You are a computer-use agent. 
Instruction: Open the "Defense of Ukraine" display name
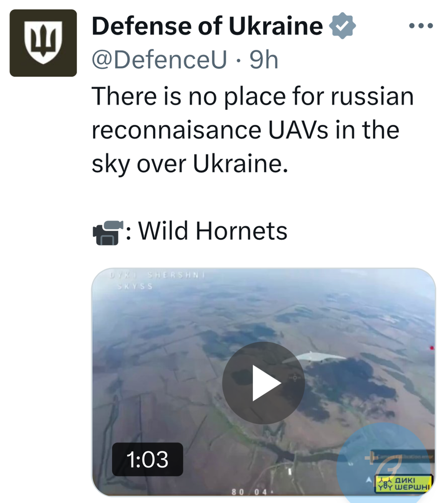pyautogui.click(x=207, y=27)
